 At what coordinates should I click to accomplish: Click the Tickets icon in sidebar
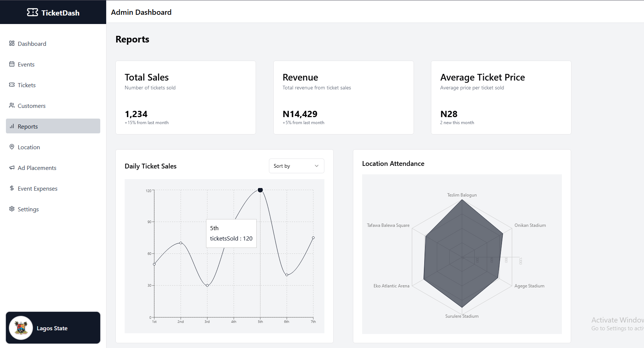pos(12,85)
